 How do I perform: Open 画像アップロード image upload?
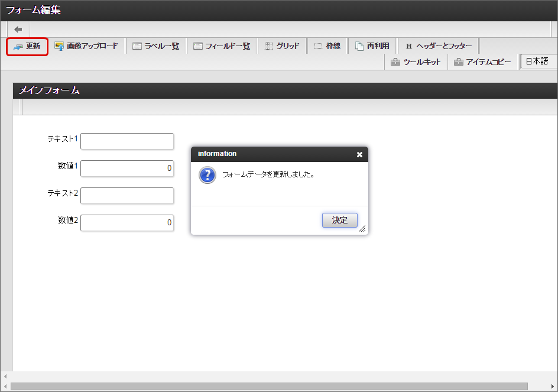86,46
